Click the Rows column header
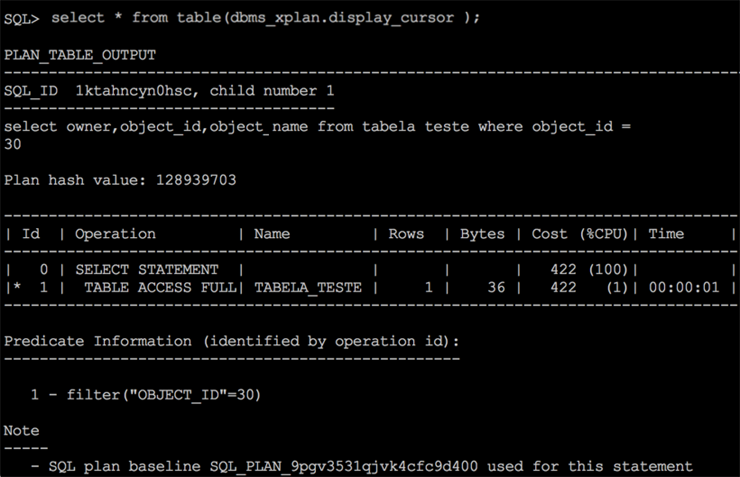740x477 pixels. pyautogui.click(x=406, y=233)
